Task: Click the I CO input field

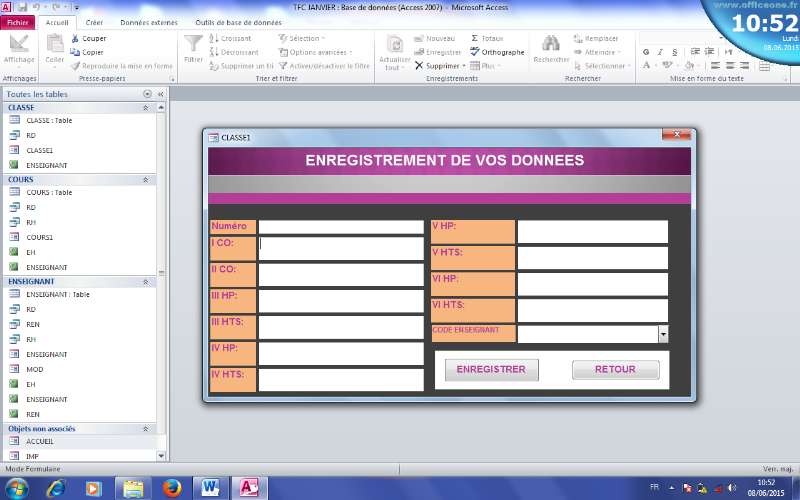Action: 341,248
